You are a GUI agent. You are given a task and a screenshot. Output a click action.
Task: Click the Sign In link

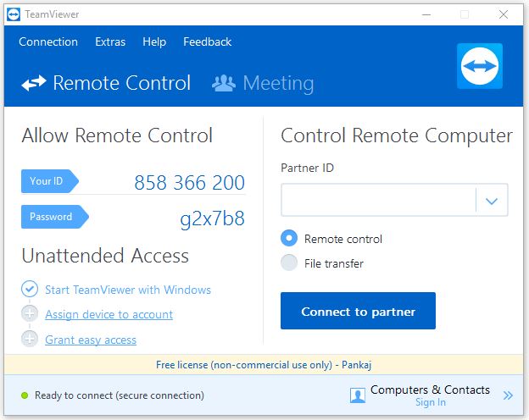[431, 402]
